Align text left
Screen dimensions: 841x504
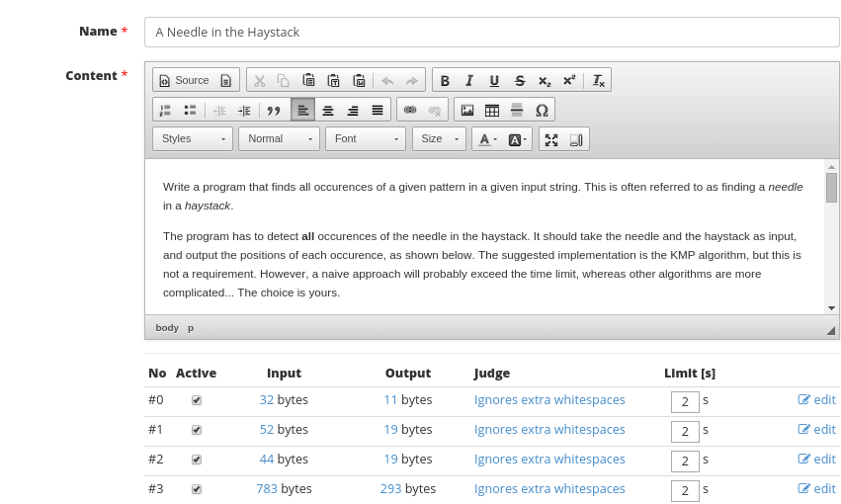302,111
